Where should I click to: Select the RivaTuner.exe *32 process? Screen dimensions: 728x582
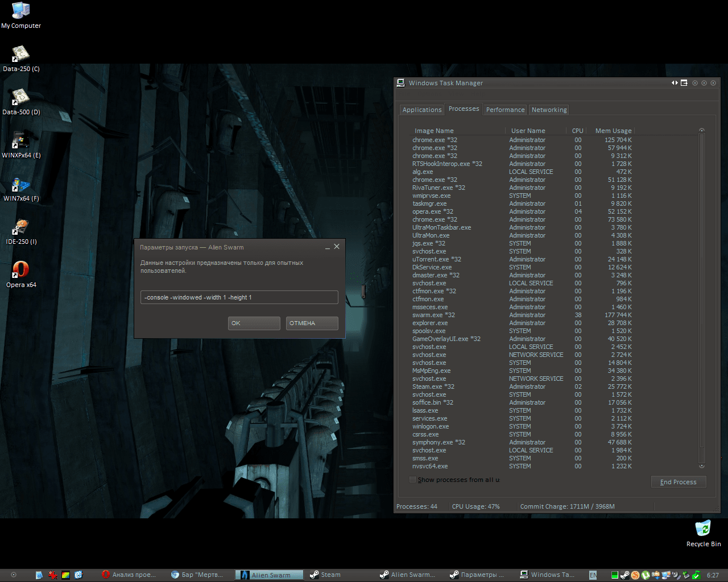pos(522,188)
